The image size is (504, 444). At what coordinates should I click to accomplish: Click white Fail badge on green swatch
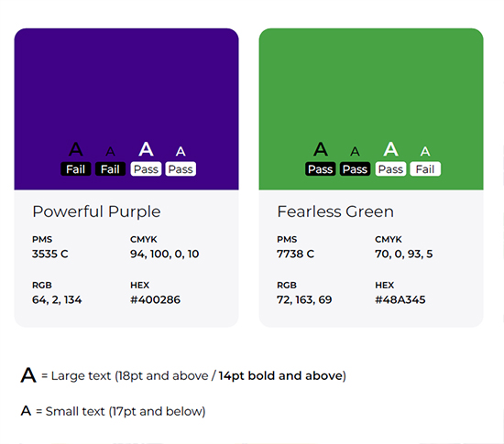click(425, 168)
